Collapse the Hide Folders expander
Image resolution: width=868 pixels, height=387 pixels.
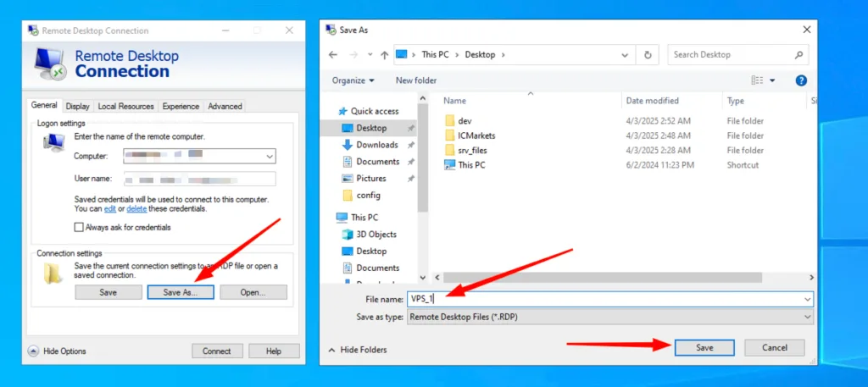coord(358,349)
